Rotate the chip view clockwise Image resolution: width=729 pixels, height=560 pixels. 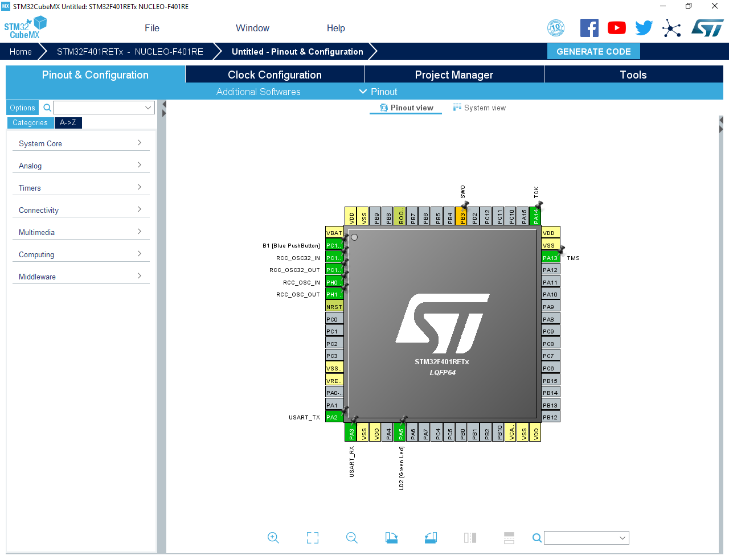(x=391, y=538)
